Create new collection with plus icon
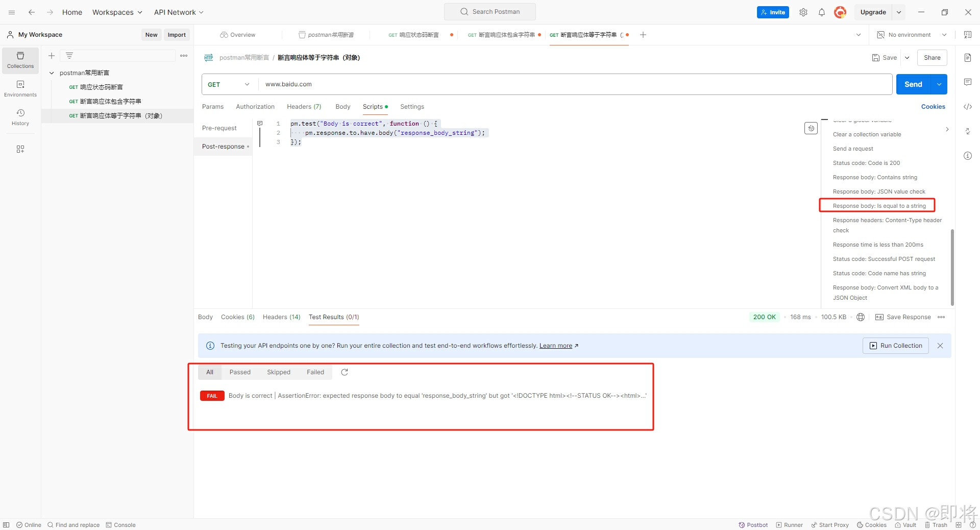Viewport: 980px width, 530px height. [52, 56]
